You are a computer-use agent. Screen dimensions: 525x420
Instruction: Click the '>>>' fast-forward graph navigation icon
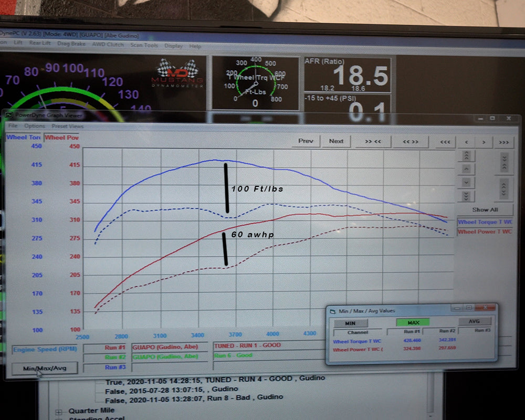(x=504, y=142)
